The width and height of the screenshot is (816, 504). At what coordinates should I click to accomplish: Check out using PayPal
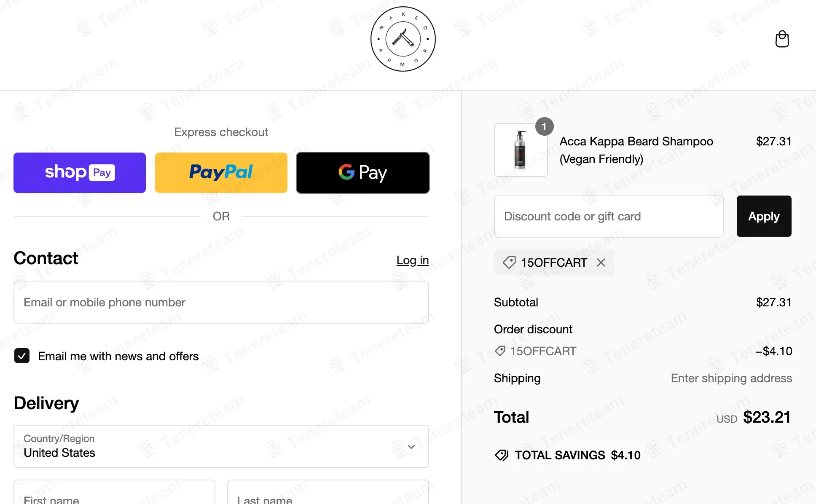coord(221,173)
